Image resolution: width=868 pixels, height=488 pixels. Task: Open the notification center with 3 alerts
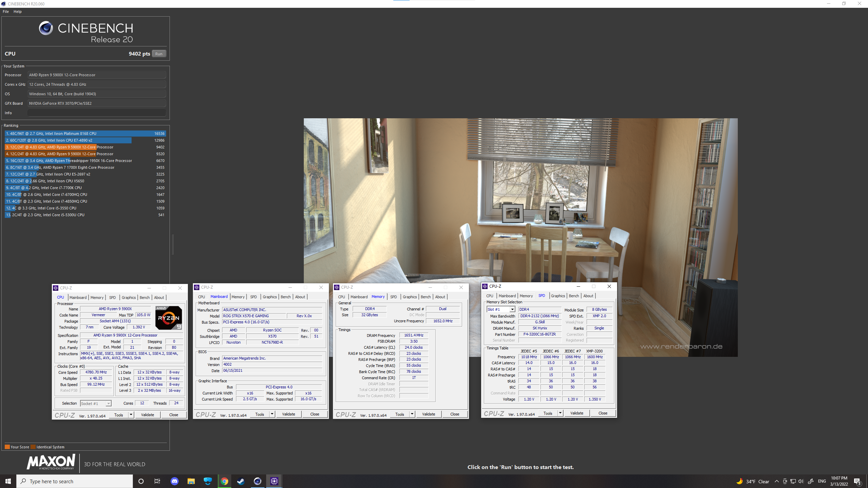coord(857,481)
